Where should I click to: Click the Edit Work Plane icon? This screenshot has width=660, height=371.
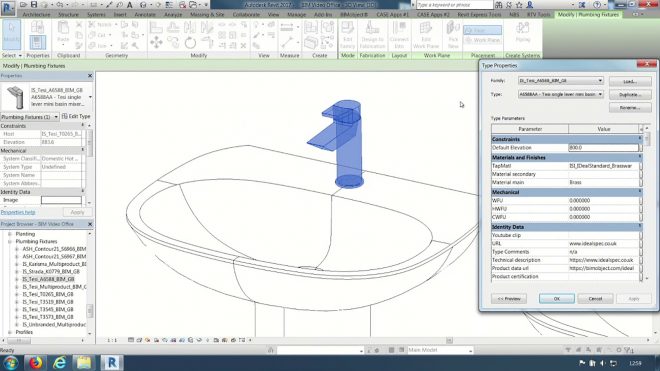(426, 35)
